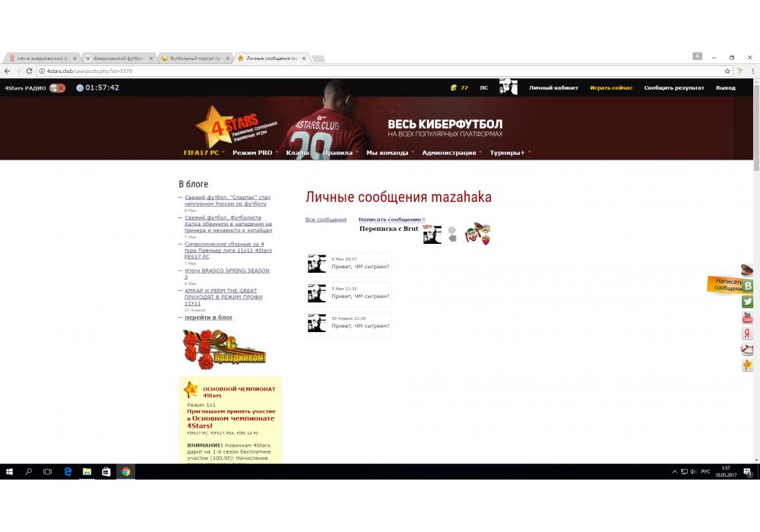Image resolution: width=760 pixels, height=532 pixels.
Task: Open the ЛС private messages link
Action: point(483,87)
